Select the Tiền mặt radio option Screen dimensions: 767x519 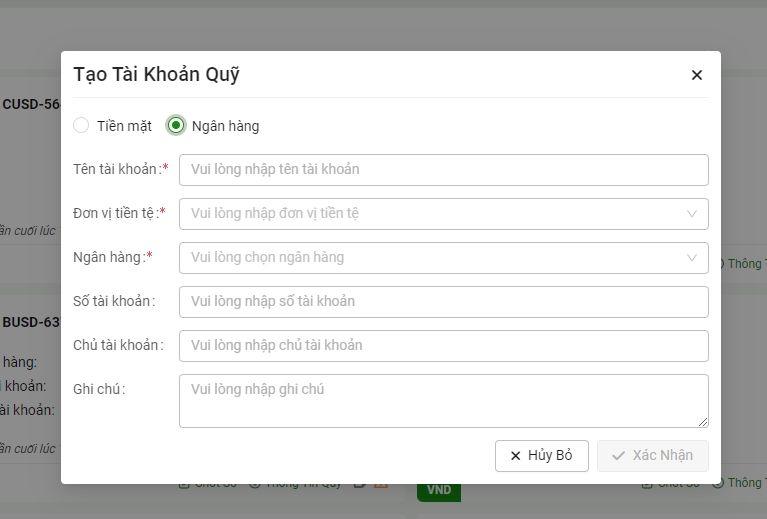81,126
